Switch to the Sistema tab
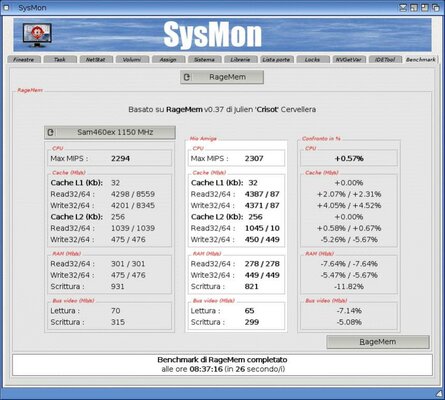Viewport: 445px width, 400px height. 204,59
